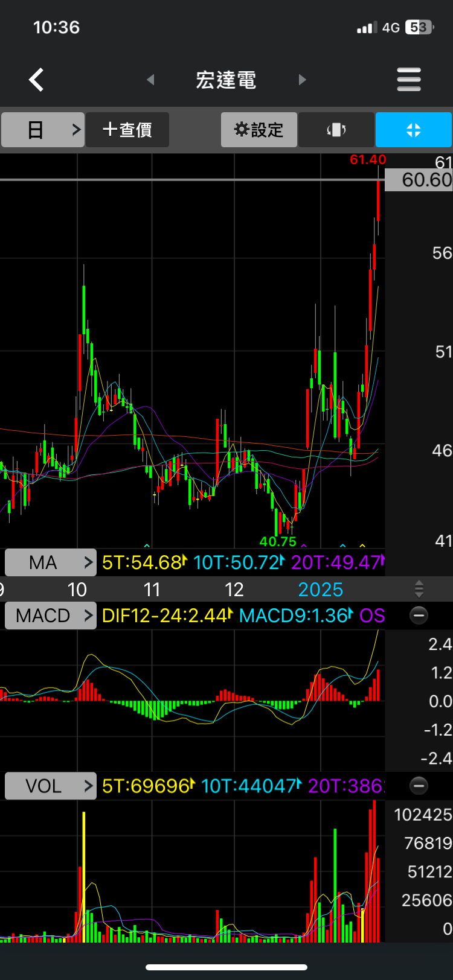Tap the 61.40 high price label
Image resolution: width=453 pixels, height=980 pixels.
[x=368, y=160]
